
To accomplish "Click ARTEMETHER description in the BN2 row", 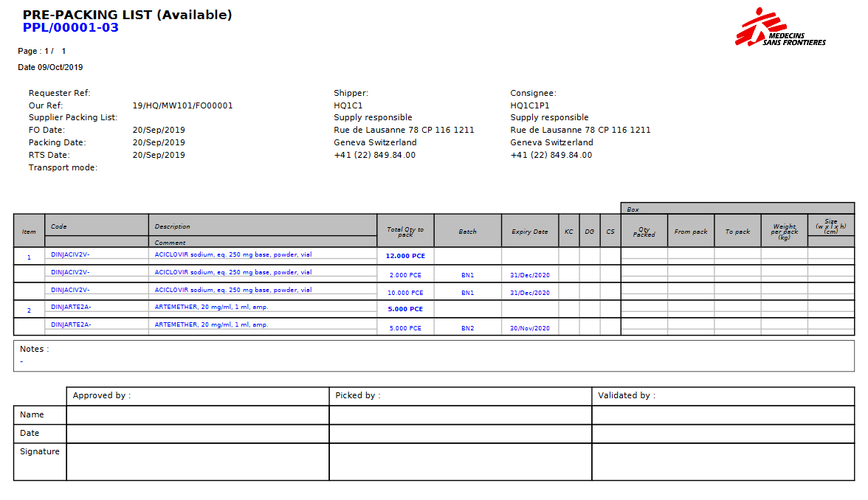I will 211,324.
